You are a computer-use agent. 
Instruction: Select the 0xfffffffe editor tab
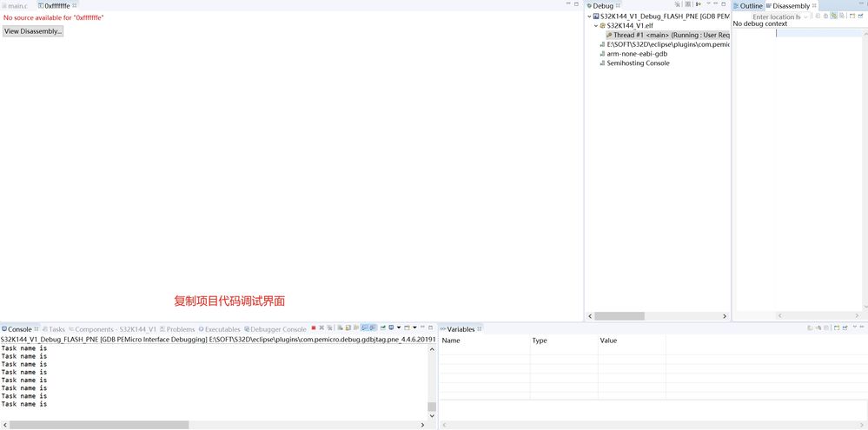click(57, 5)
